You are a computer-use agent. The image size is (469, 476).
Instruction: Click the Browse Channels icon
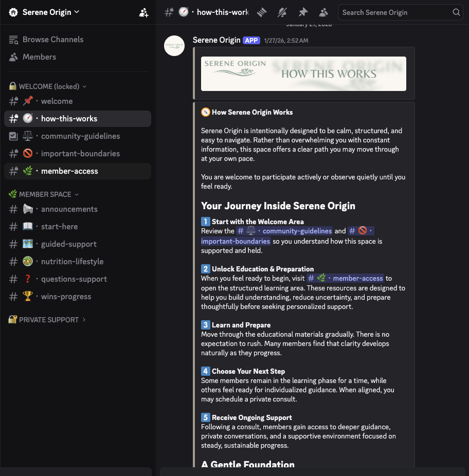click(14, 40)
